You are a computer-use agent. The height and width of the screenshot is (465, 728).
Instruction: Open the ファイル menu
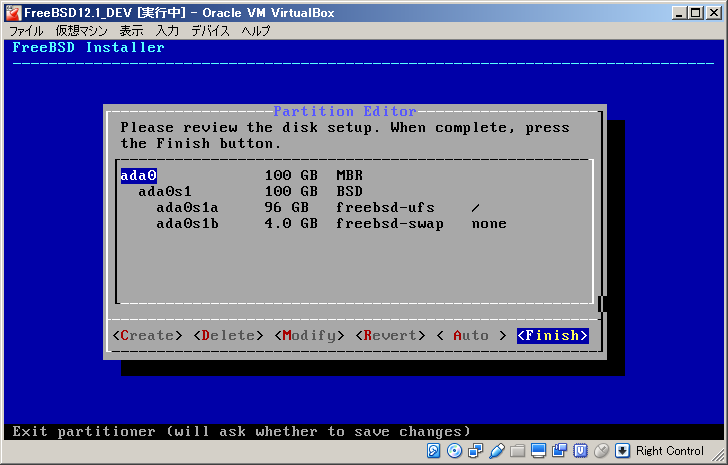pos(26,31)
